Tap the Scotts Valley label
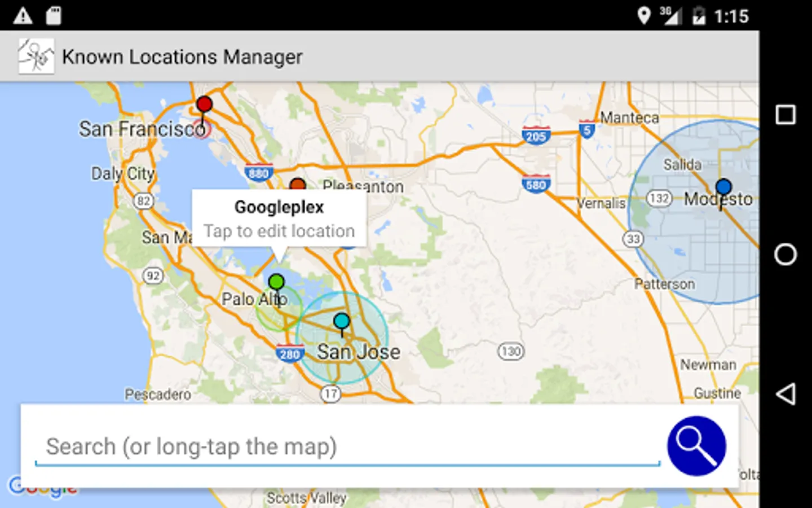 (307, 498)
